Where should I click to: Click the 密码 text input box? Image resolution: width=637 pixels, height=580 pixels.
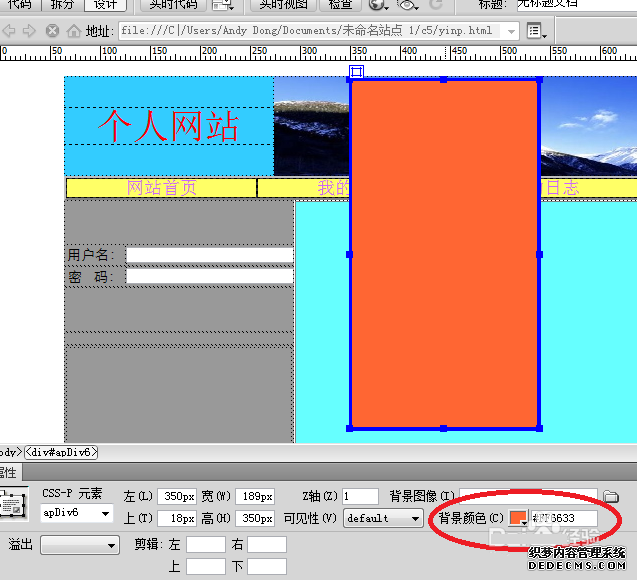click(x=210, y=276)
